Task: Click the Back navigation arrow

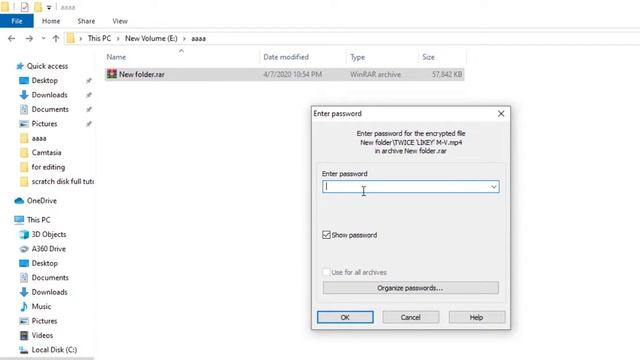Action: [11, 38]
